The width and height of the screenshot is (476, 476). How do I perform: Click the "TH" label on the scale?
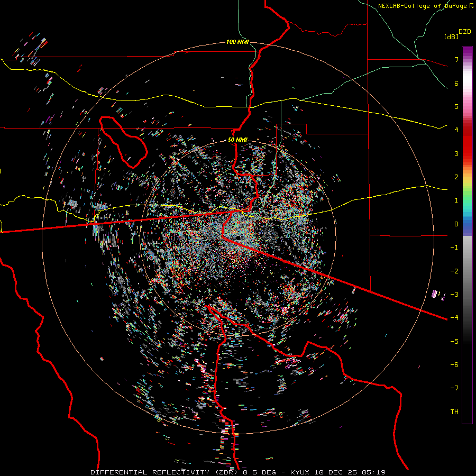454,412
